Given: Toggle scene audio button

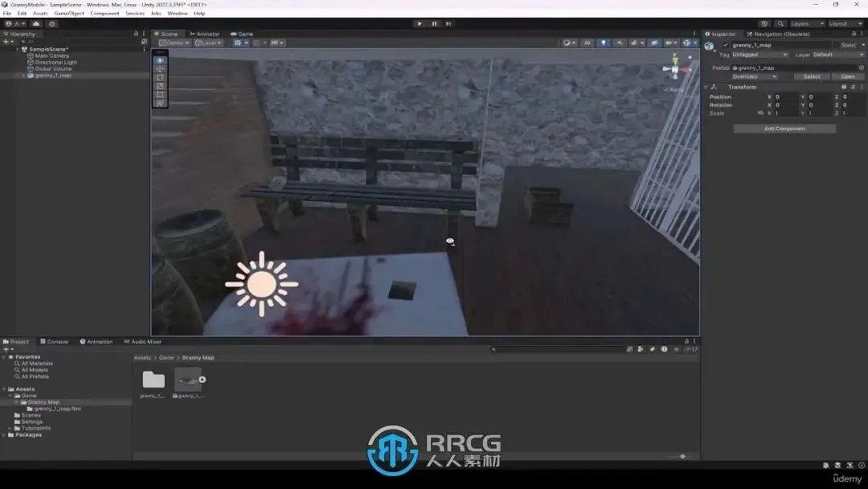Looking at the screenshot, I should (x=620, y=43).
